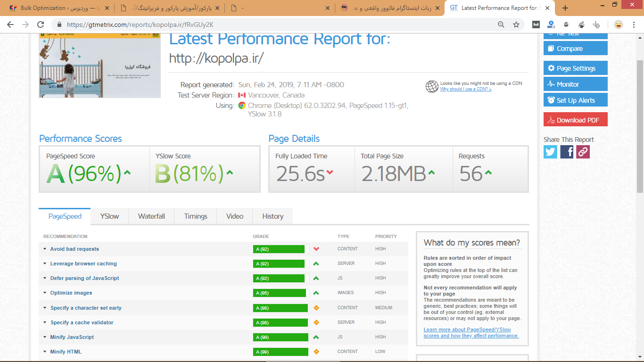Click the http://kopolpa.ir/ report URL text
The width and height of the screenshot is (644, 362).
[216, 58]
